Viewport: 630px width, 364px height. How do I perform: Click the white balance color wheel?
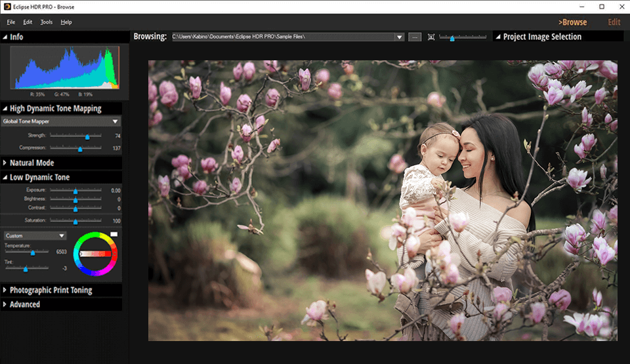point(95,254)
